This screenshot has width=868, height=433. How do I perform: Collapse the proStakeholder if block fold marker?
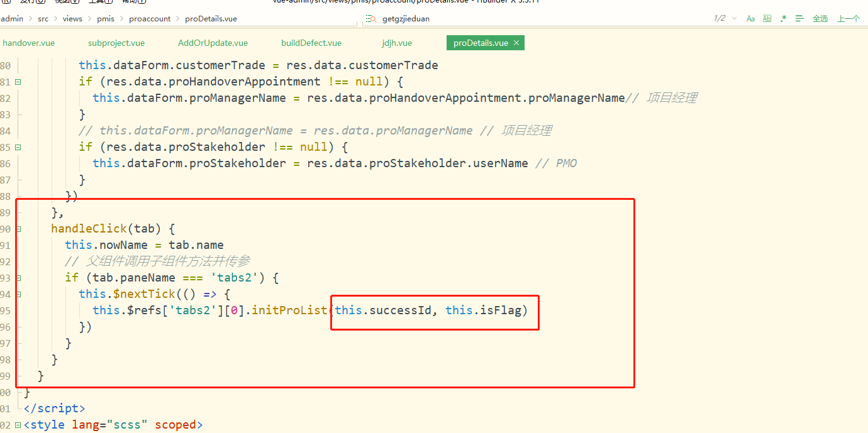(x=18, y=147)
